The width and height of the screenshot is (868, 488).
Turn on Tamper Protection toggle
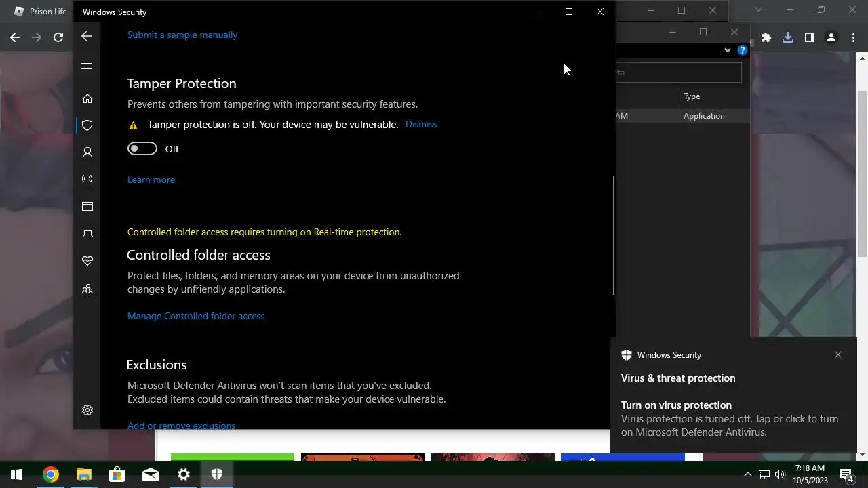click(x=142, y=149)
